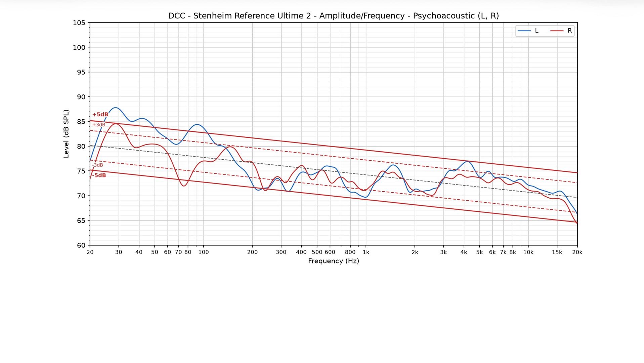Click the 15k tick on frequency axis
The image size is (644, 363).
pyautogui.click(x=557, y=252)
